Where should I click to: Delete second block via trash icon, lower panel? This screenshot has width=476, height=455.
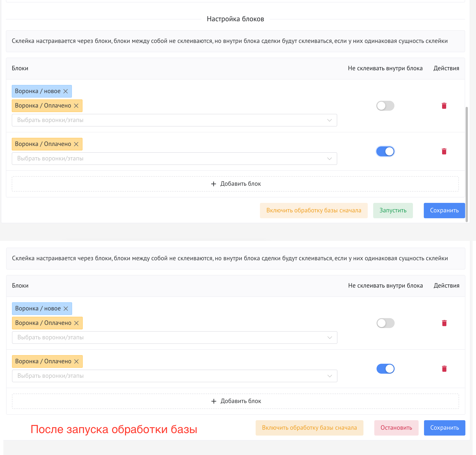pyautogui.click(x=444, y=369)
